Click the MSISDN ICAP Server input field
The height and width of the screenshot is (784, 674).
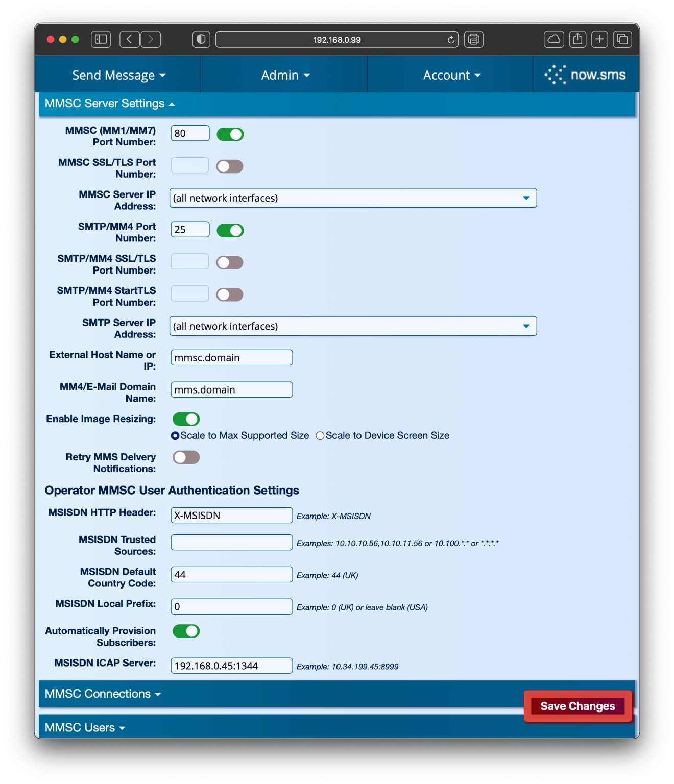pos(231,666)
